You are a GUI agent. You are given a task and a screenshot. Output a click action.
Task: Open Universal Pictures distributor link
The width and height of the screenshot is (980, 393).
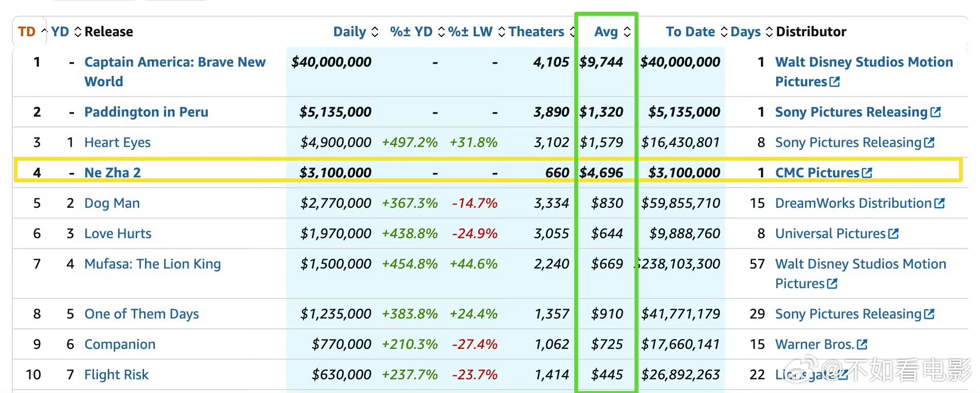(831, 234)
